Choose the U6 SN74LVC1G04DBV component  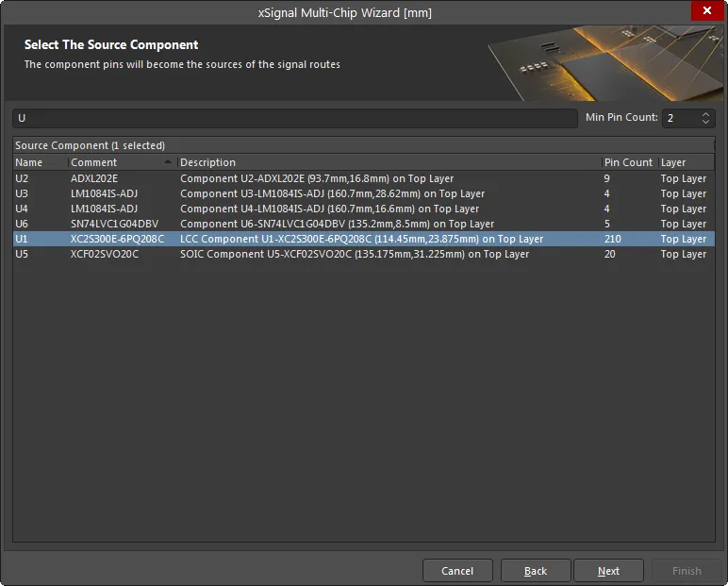[x=364, y=224]
